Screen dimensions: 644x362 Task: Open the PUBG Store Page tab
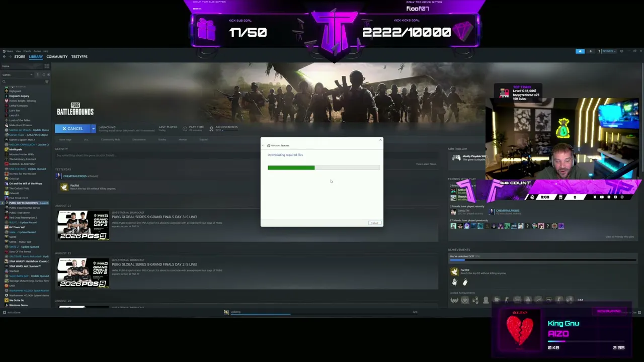(x=65, y=140)
